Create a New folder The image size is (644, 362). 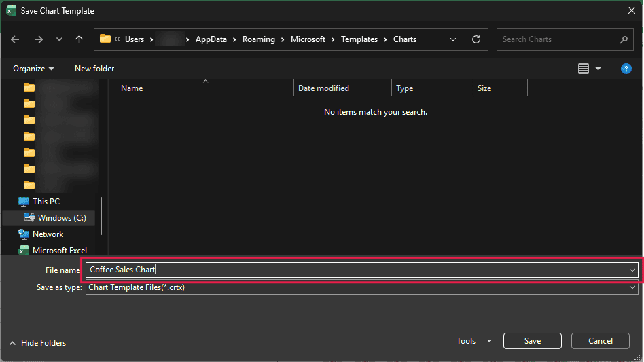tap(94, 69)
